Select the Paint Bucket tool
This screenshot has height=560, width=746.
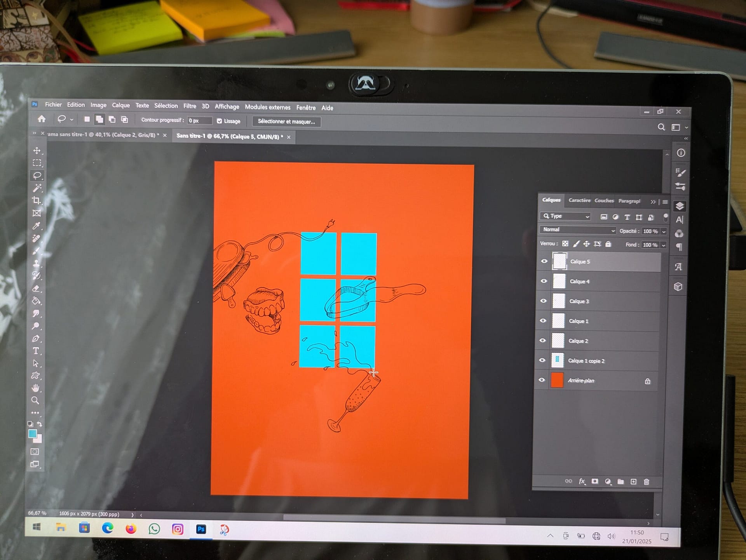[x=36, y=301]
